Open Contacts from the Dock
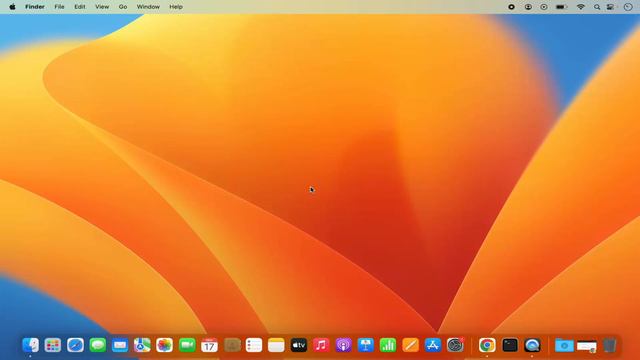 click(x=232, y=345)
